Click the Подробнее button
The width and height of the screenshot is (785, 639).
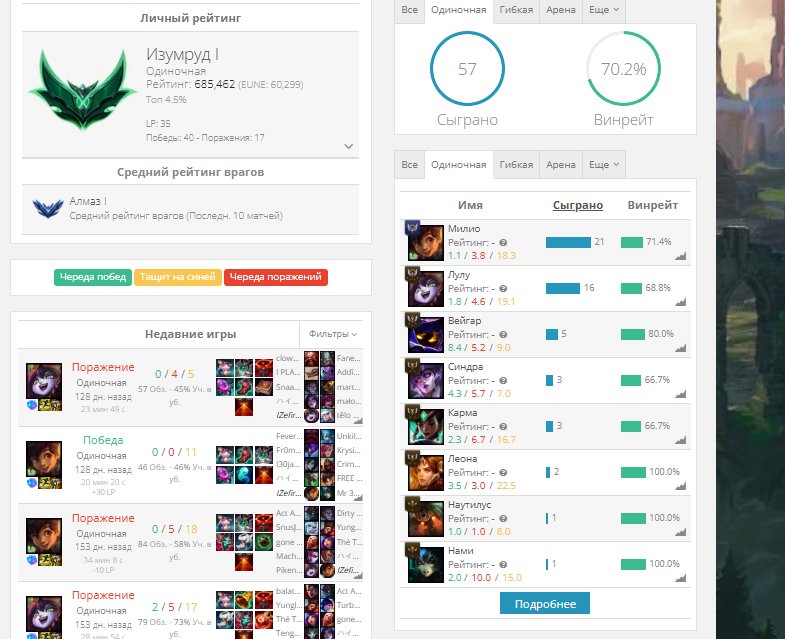tap(545, 603)
